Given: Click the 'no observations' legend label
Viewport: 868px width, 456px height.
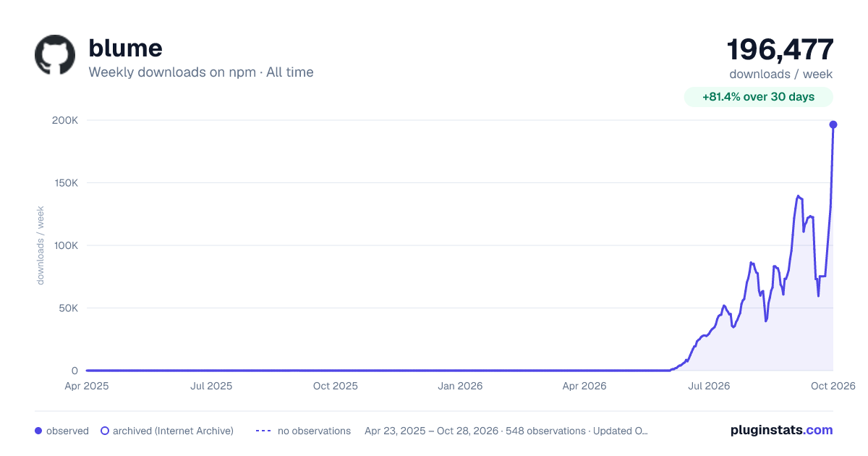Looking at the screenshot, I should click(x=314, y=431).
